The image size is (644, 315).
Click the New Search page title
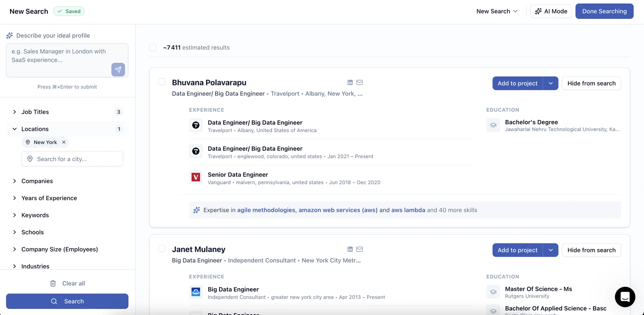(29, 11)
